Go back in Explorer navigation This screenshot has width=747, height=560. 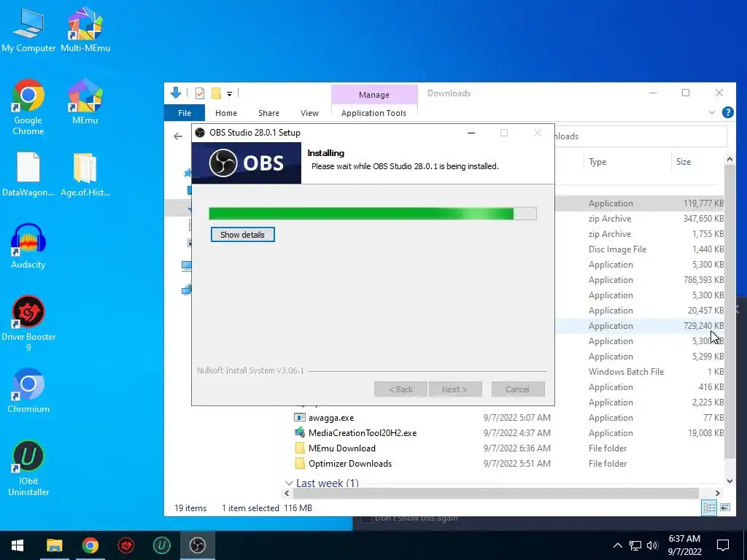click(178, 136)
